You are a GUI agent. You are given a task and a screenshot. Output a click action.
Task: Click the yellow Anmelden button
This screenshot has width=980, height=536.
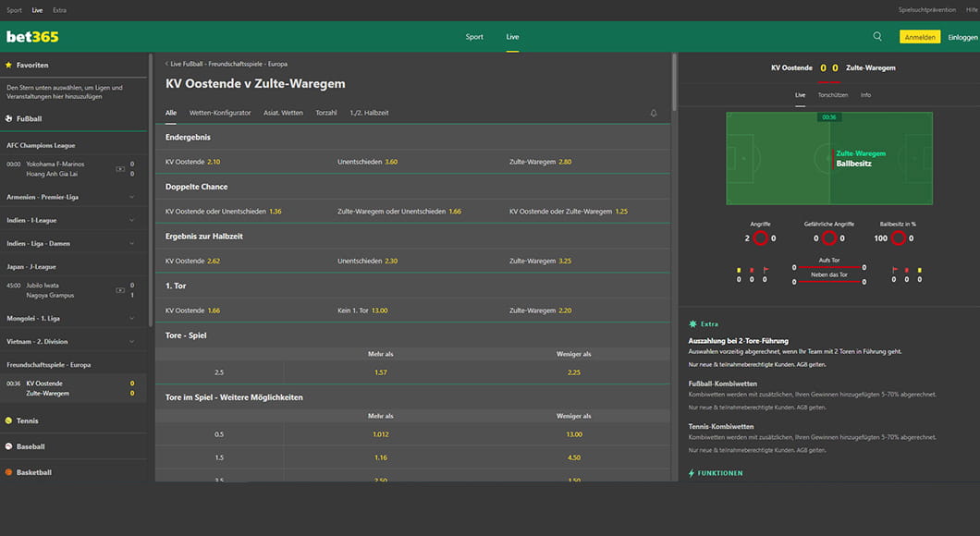(920, 37)
